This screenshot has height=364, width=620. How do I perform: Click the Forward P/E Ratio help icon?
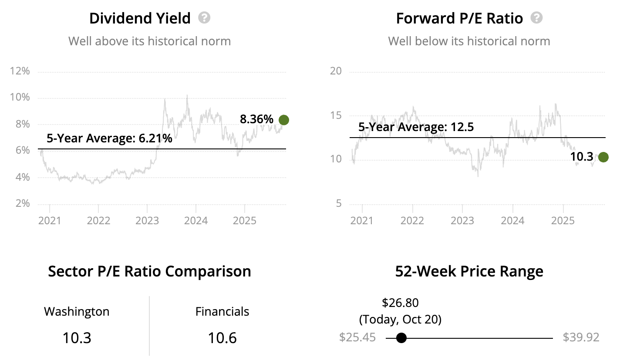tap(536, 18)
